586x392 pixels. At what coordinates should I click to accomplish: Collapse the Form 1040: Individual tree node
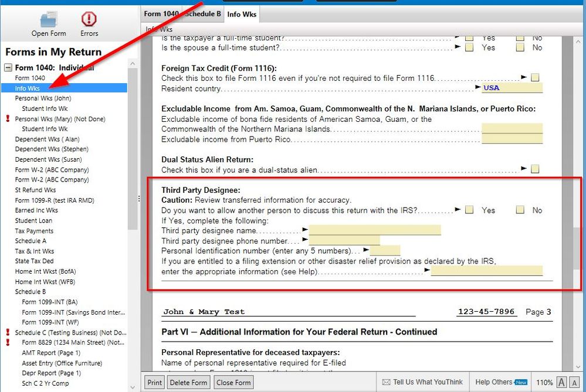(8, 67)
